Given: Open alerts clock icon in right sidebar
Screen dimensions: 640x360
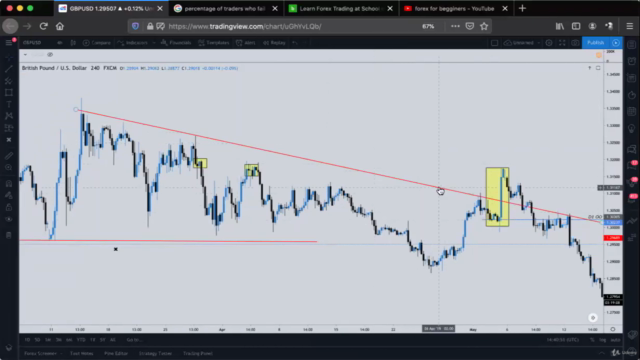Looking at the screenshot, I should pos(632,61).
